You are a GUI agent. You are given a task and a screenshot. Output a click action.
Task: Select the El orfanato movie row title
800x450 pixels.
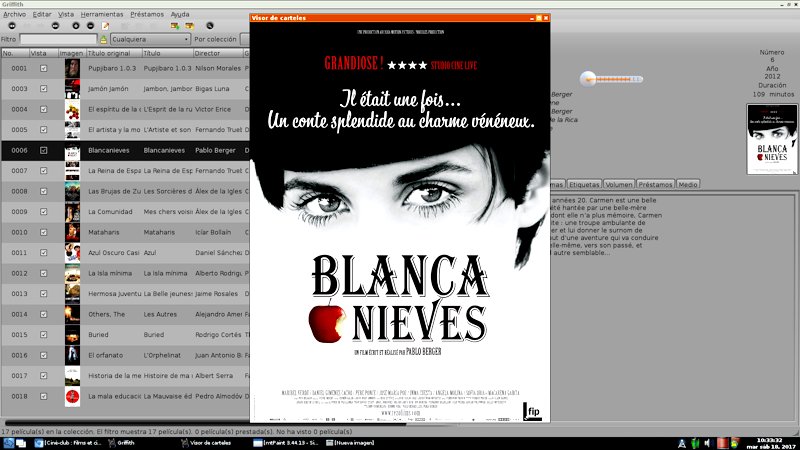point(106,355)
